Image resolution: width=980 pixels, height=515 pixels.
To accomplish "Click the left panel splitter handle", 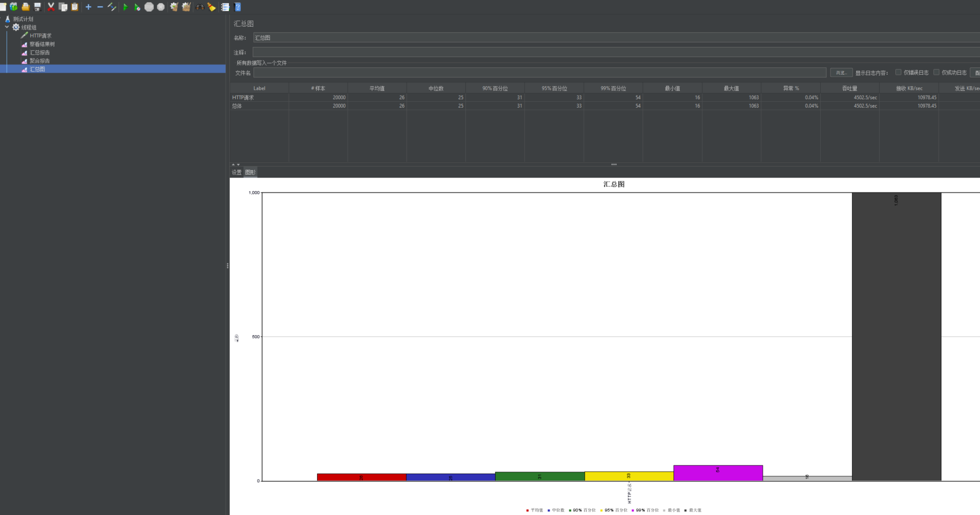I will point(228,265).
